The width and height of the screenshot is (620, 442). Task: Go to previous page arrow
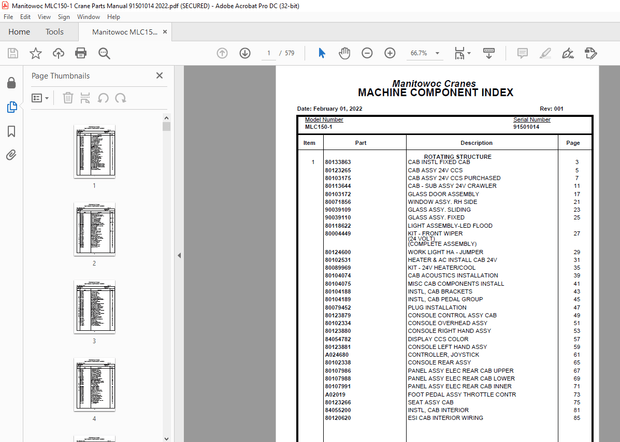222,53
